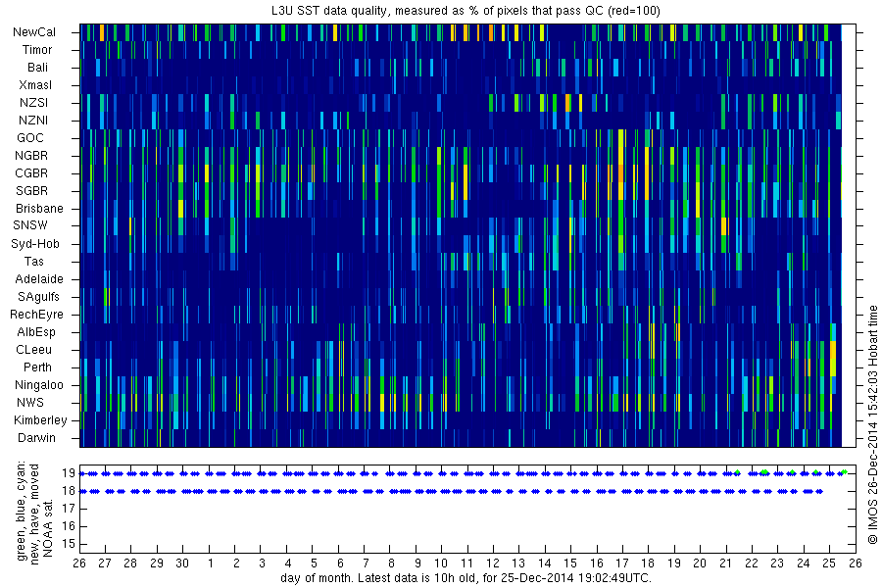Click the 'green, blue, cyan: new, have, moved' legend
The height and width of the screenshot is (588, 882).
tap(27, 512)
